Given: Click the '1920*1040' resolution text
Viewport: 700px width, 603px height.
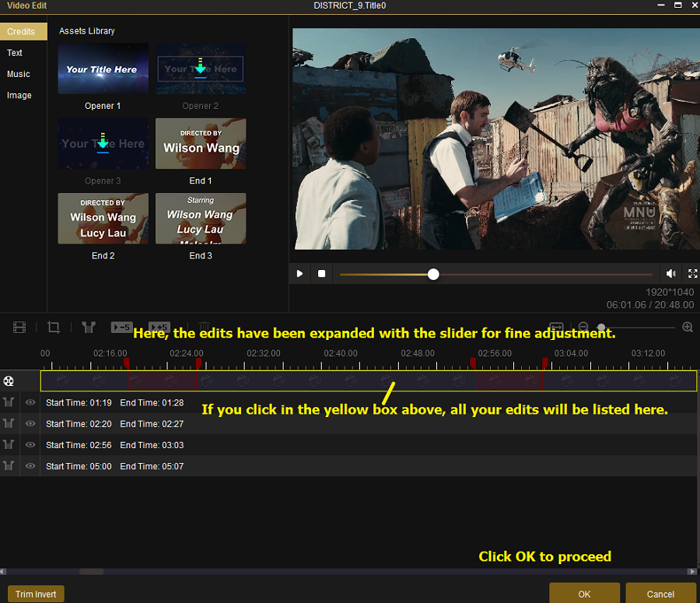Looking at the screenshot, I should (x=670, y=292).
